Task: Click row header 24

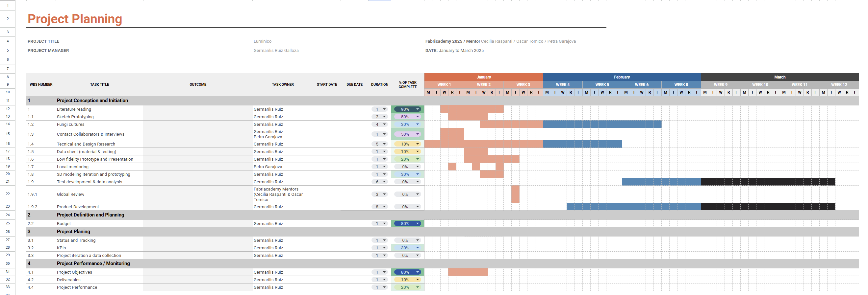Action: (8, 215)
